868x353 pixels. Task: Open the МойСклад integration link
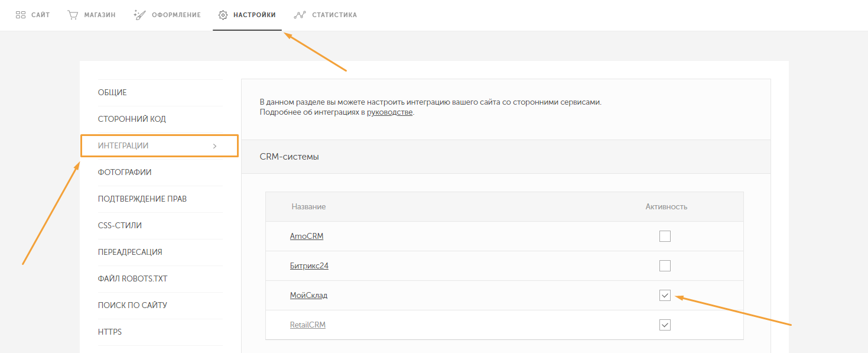(x=308, y=296)
